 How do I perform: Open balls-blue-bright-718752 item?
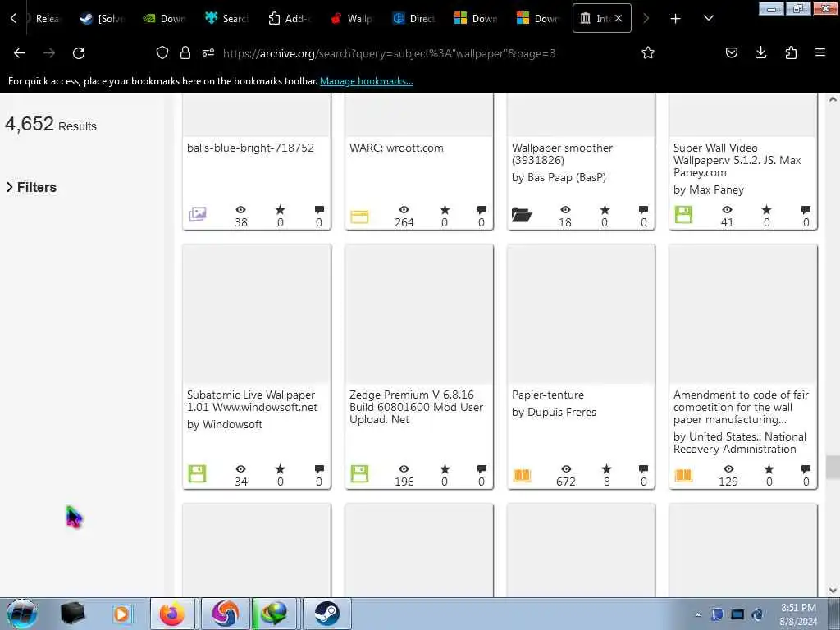pos(250,148)
